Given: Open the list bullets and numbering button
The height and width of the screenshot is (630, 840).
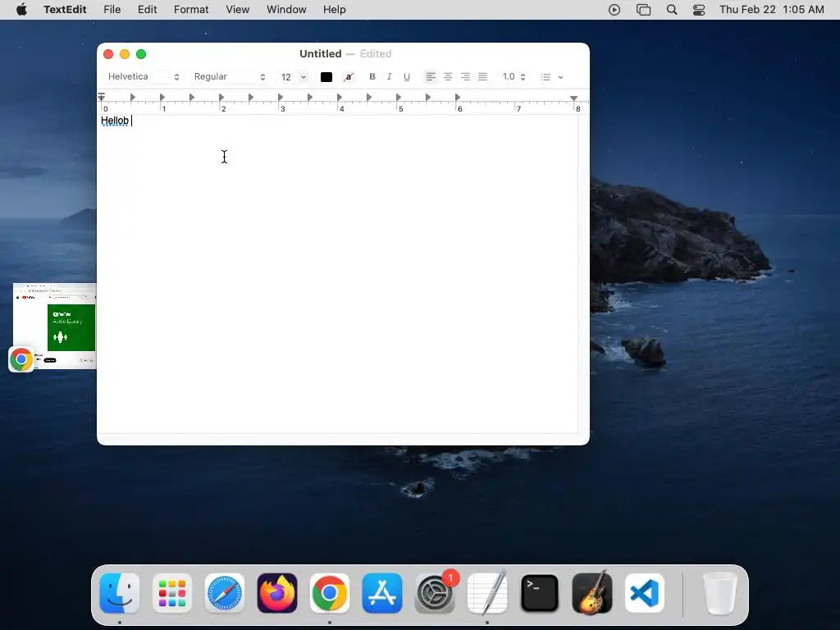Looking at the screenshot, I should (x=546, y=77).
